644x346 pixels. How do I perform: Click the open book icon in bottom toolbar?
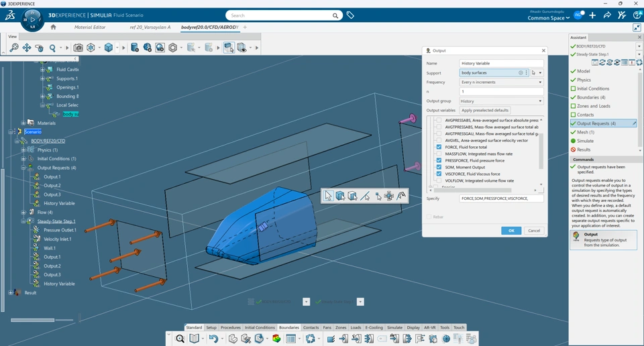coord(195,339)
